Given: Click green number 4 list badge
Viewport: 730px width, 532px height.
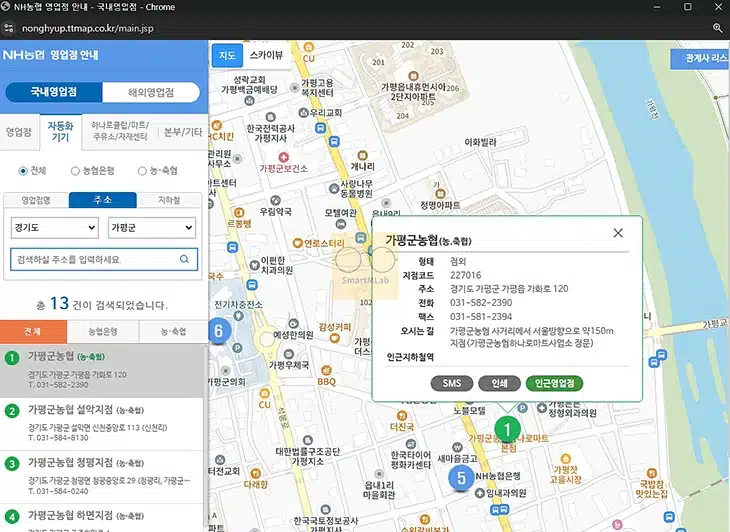Looking at the screenshot, I should pos(12,516).
